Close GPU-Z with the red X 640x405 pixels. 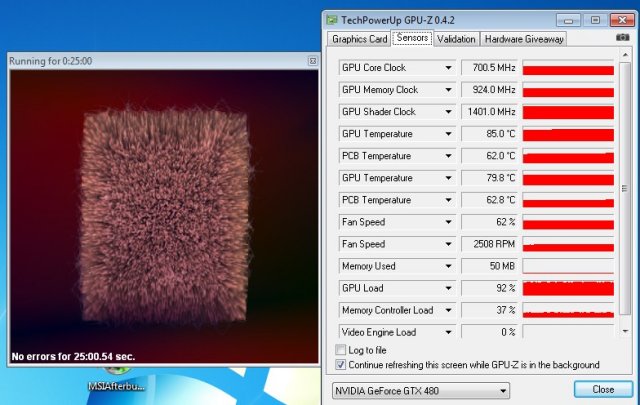[x=622, y=20]
